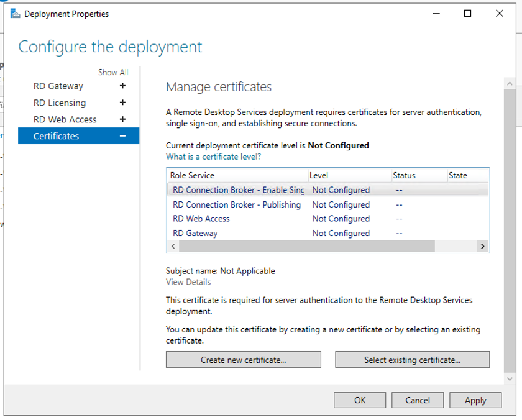Select the RD Gateway certificate row
This screenshot has height=420, width=522.
coord(195,234)
